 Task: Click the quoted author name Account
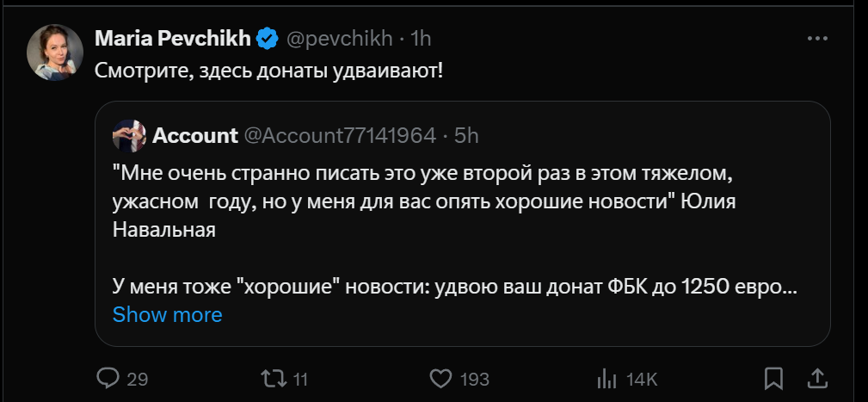coord(195,135)
